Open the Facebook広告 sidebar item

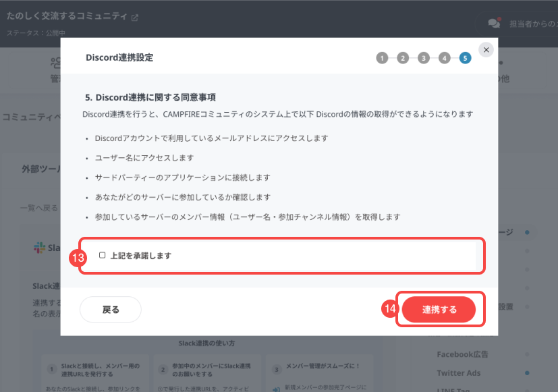point(462,354)
